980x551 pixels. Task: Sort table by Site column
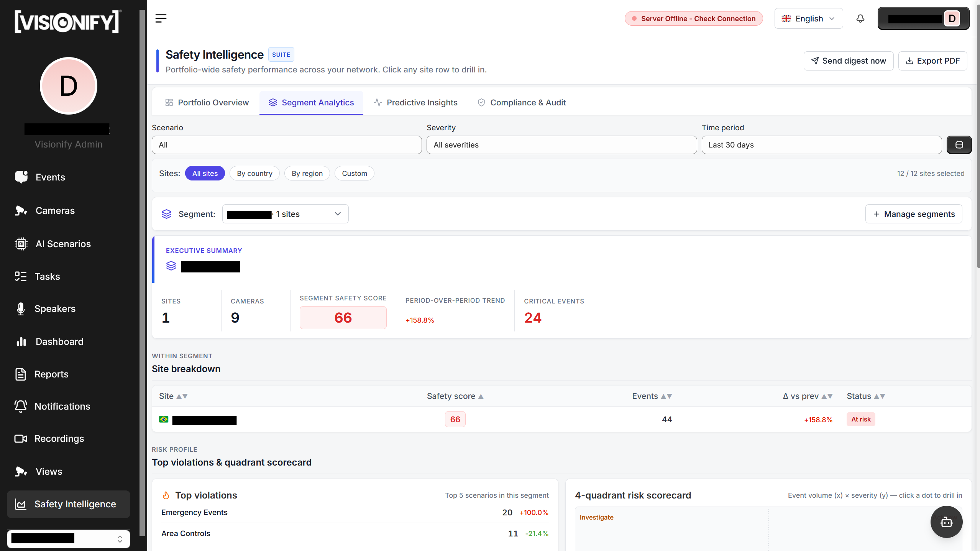[x=173, y=396]
